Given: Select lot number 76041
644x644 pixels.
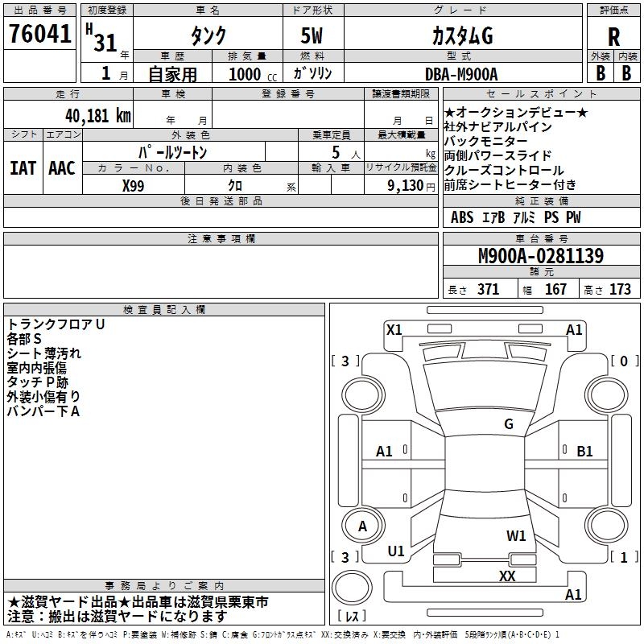Looking at the screenshot, I should [39, 34].
